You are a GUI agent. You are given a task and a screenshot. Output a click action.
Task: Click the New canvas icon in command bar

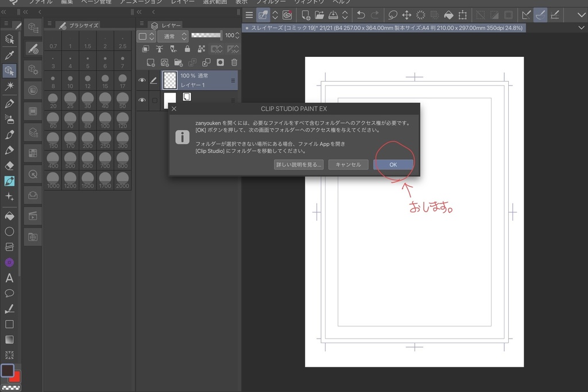[x=305, y=15]
